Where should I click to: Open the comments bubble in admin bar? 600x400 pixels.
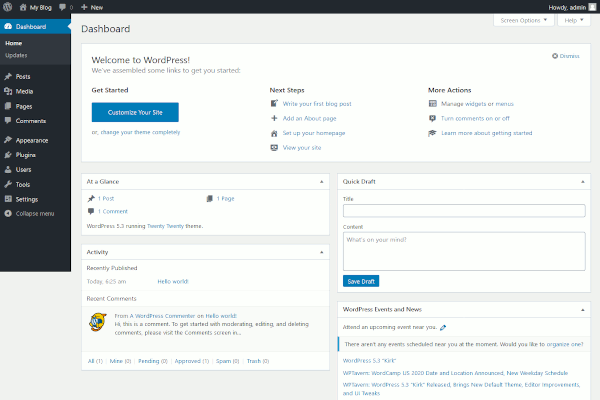click(x=64, y=6)
